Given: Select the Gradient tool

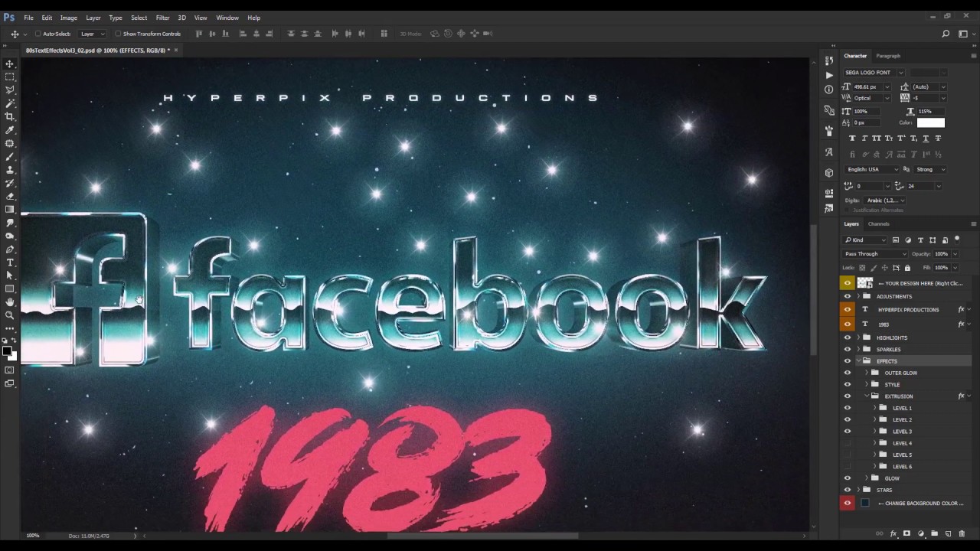Looking at the screenshot, I should (10, 209).
